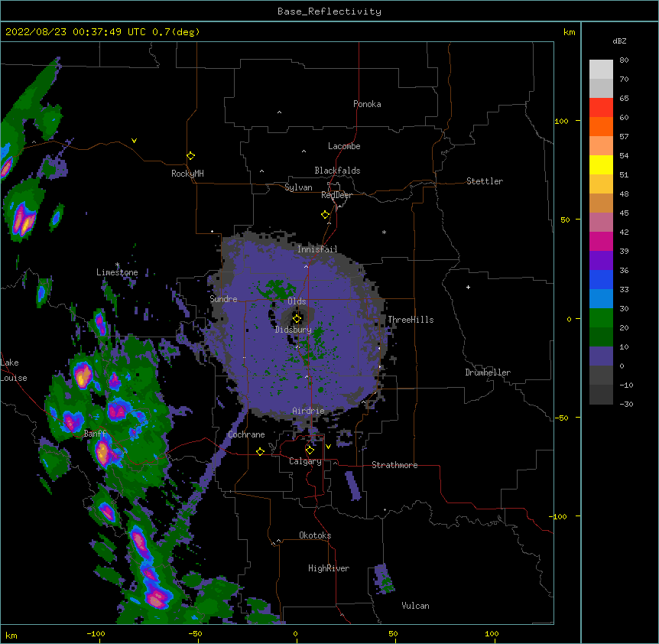Click the yellow v marker northwest of RockyMH
The image size is (659, 644).
[x=134, y=141]
